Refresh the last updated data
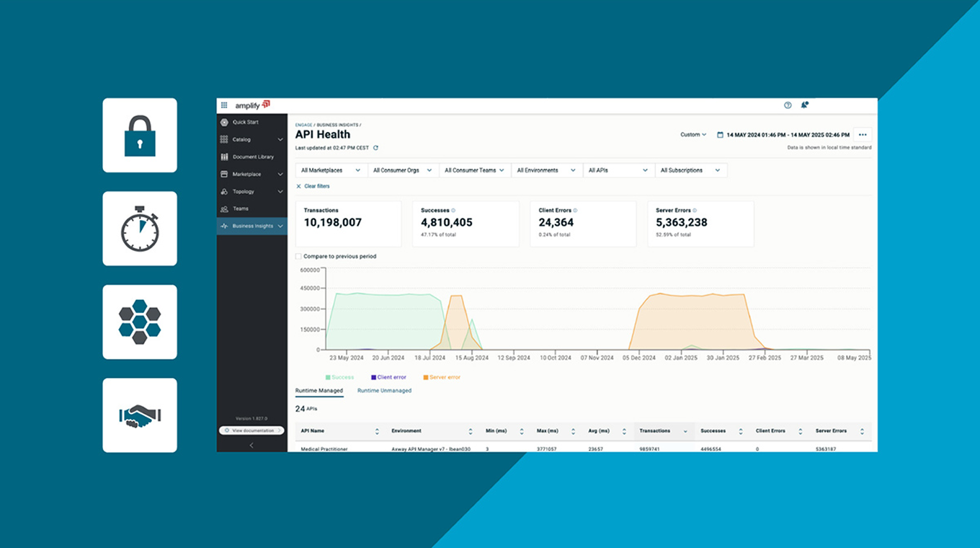This screenshot has height=548, width=980. pos(375,148)
